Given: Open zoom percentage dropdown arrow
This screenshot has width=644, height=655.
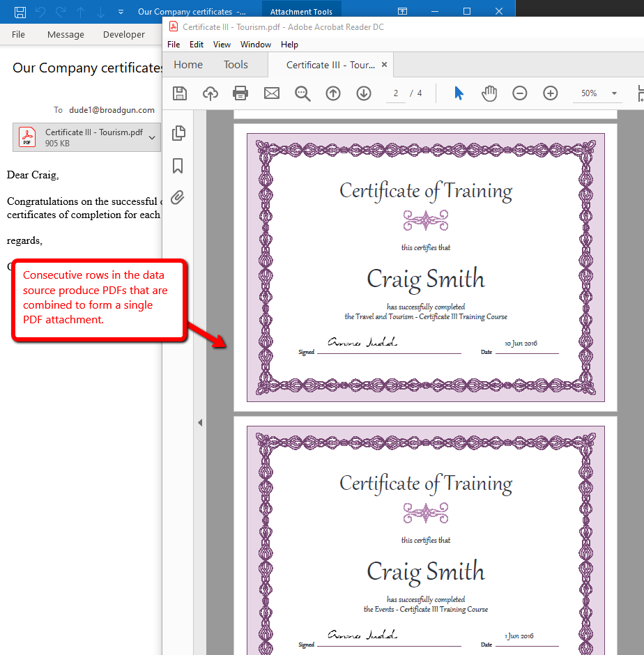Looking at the screenshot, I should click(x=614, y=93).
